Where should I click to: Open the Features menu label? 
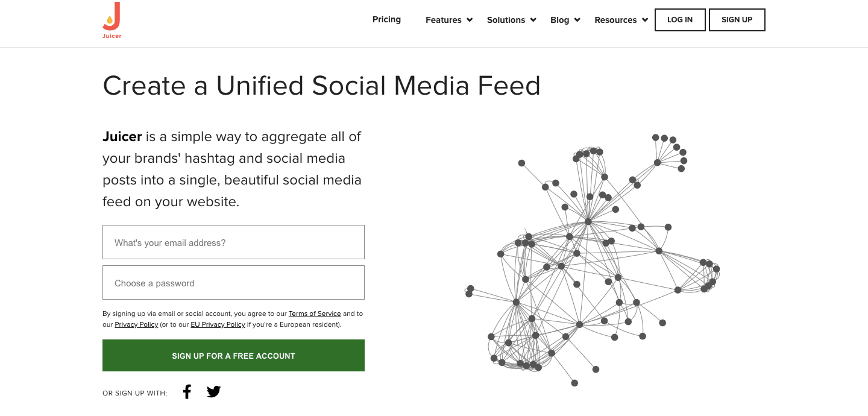point(443,20)
